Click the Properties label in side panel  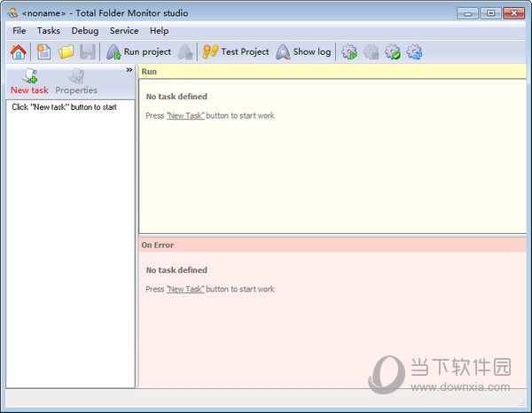tap(76, 90)
